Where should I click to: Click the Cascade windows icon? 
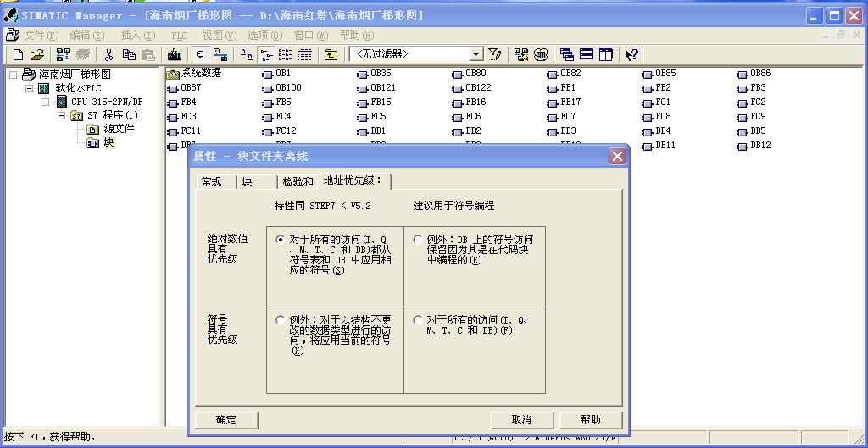coord(567,54)
